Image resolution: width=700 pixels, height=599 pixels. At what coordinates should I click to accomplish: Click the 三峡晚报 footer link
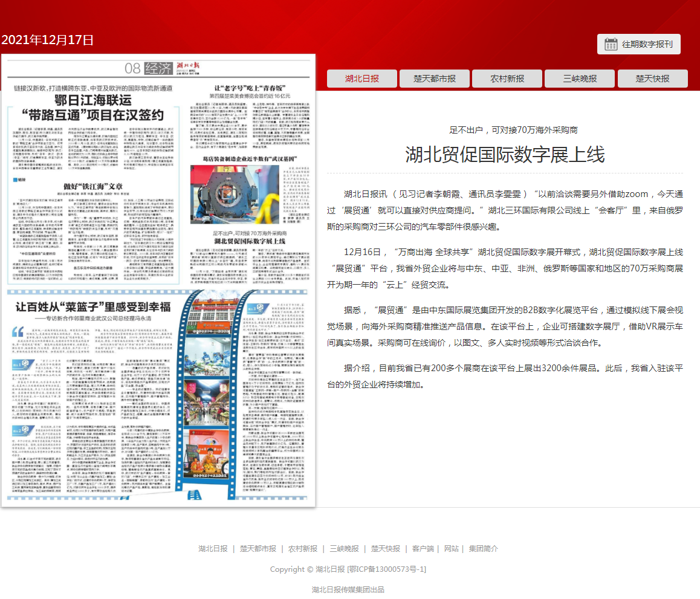(x=344, y=549)
